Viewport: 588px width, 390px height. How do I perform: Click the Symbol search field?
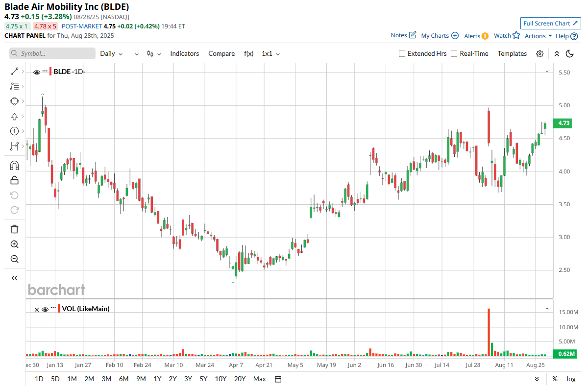52,53
